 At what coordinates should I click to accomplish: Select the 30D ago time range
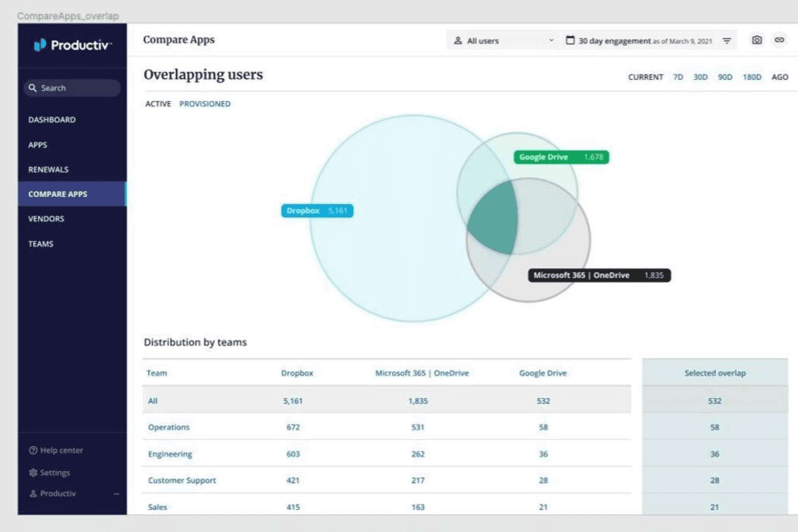[700, 77]
